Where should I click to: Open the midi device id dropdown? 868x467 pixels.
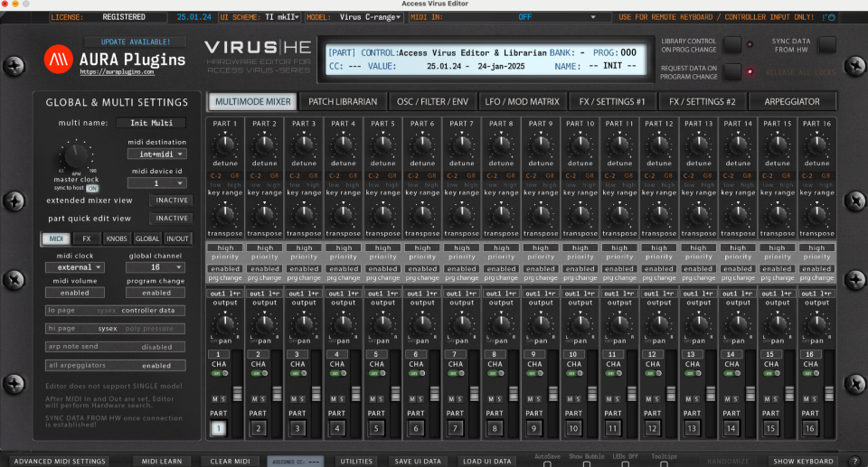pyautogui.click(x=156, y=183)
